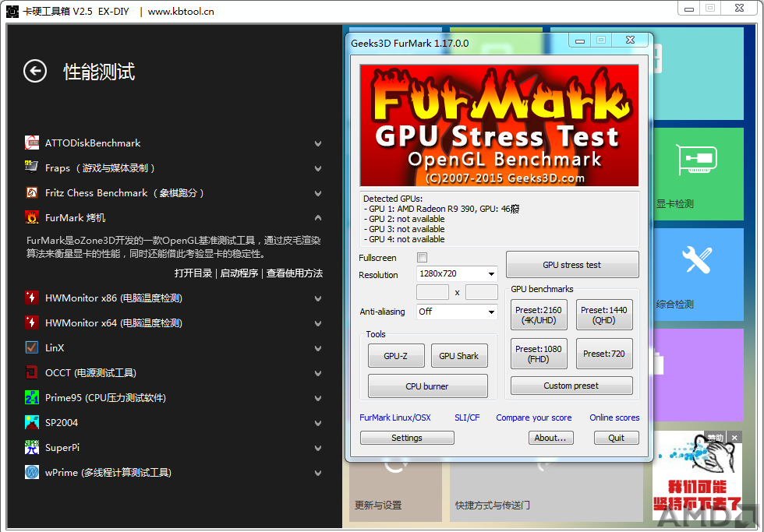This screenshot has height=532, width=764.
Task: Open the FurMark Linux/OSX link
Action: (x=395, y=417)
